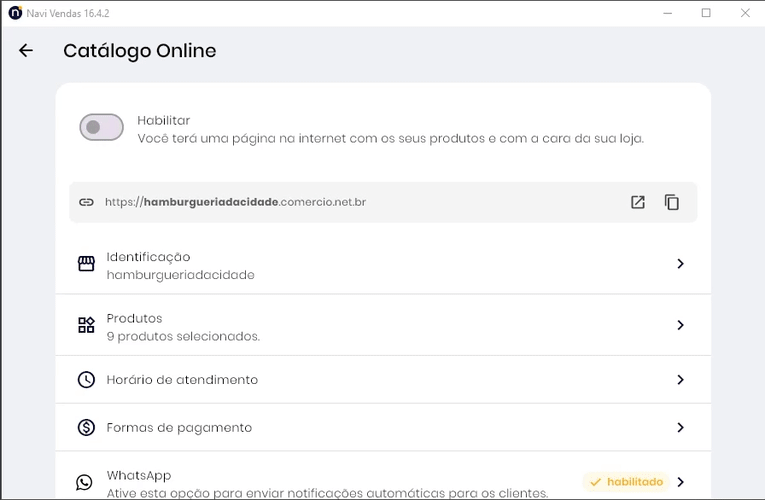Go back using the arrow icon
Screen dimensions: 765x500
click(x=26, y=50)
